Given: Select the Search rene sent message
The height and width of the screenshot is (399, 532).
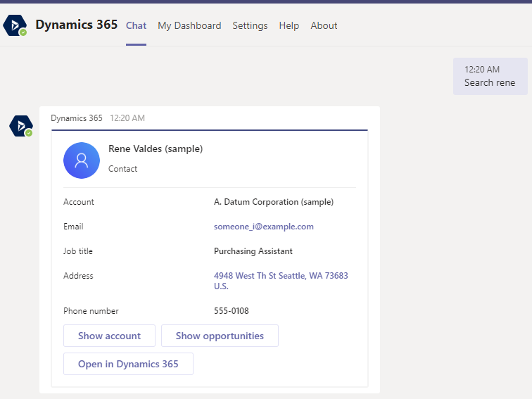Looking at the screenshot, I should coord(490,76).
